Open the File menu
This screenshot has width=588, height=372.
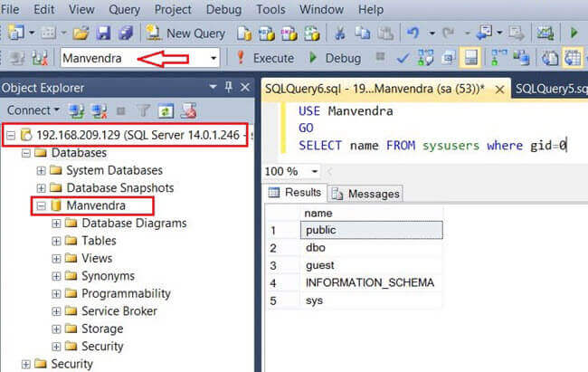point(10,9)
